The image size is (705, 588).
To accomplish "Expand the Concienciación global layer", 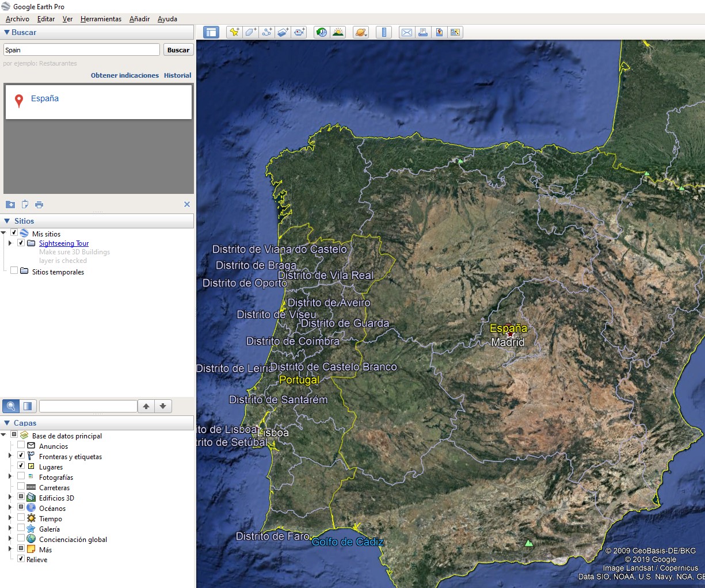I will click(x=10, y=539).
